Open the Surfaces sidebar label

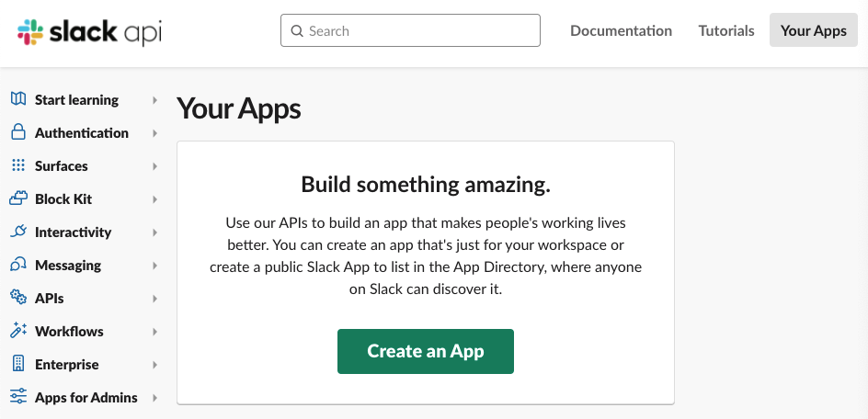coord(61,166)
